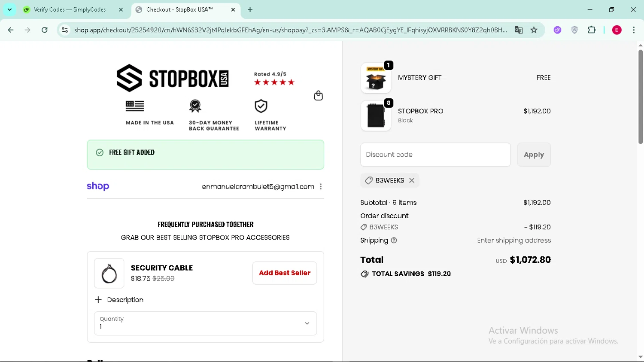Select the Checkout - StopBox USA tab
Screen dimensions: 644x362
(x=179, y=9)
